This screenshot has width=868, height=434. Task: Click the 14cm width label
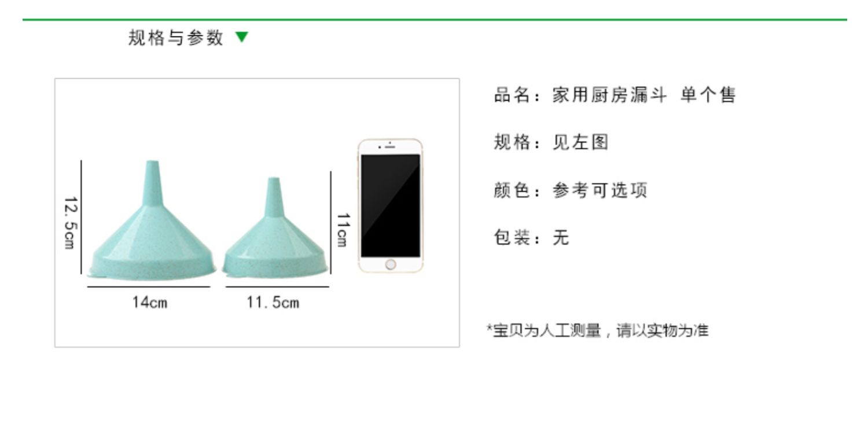click(x=149, y=301)
